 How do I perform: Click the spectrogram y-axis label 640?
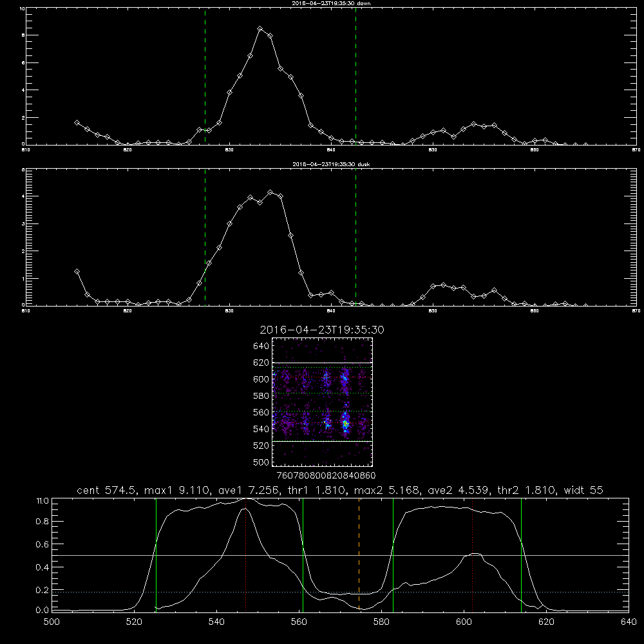click(x=261, y=346)
